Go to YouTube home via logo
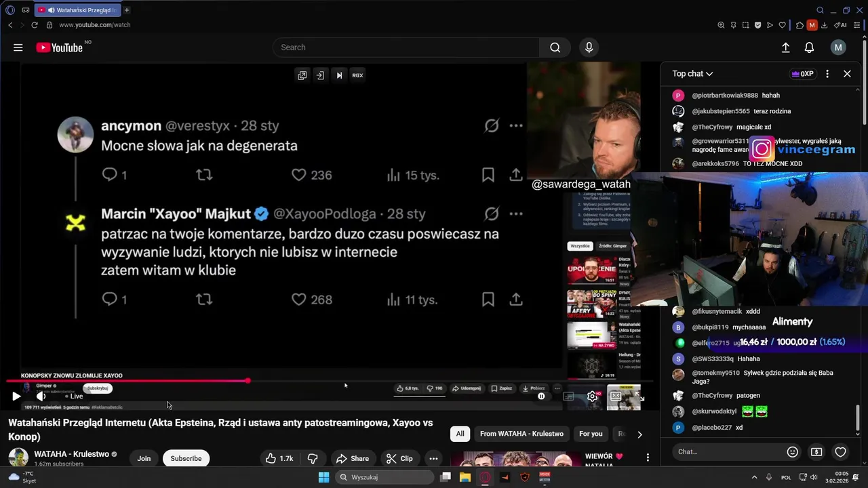This screenshot has width=868, height=488. 60,47
